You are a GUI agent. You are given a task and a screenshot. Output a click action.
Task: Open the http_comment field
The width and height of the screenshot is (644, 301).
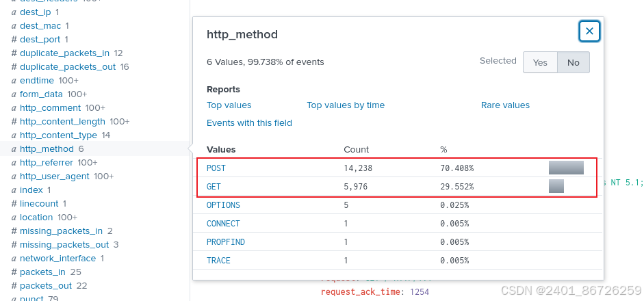tap(50, 107)
